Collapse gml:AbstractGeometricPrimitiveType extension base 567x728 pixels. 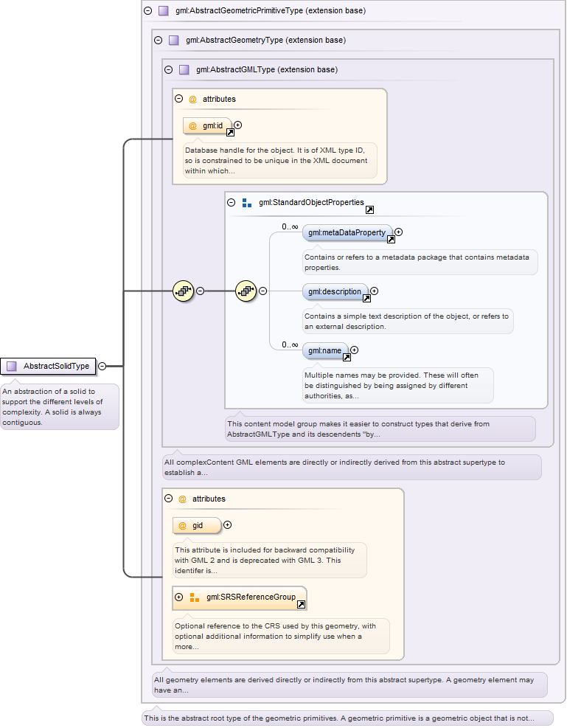click(148, 10)
